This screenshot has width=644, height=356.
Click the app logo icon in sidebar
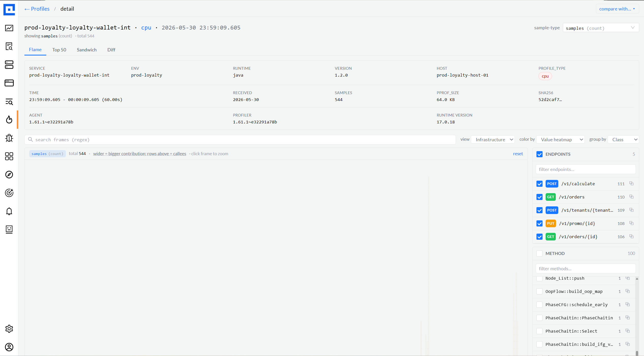tap(9, 9)
